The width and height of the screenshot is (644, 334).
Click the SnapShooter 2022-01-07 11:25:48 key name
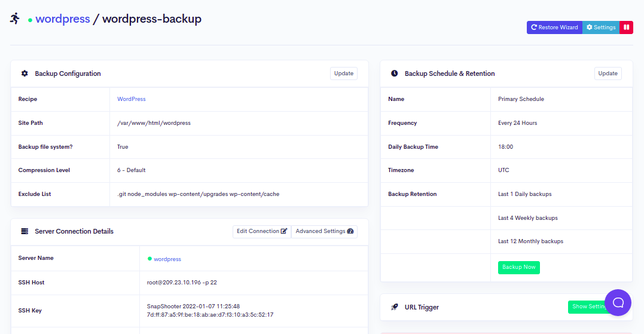[194, 307]
